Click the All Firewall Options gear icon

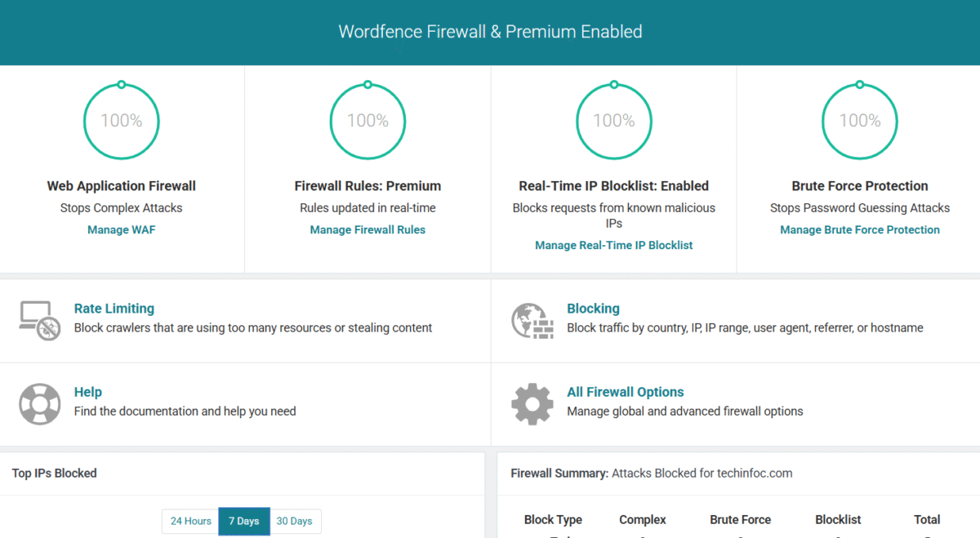532,403
